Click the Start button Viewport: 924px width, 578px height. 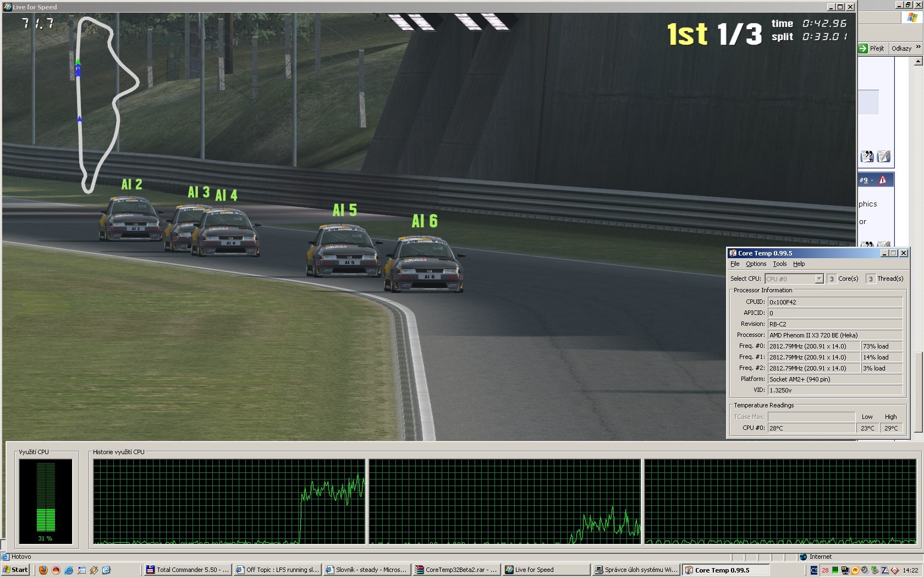(15, 570)
